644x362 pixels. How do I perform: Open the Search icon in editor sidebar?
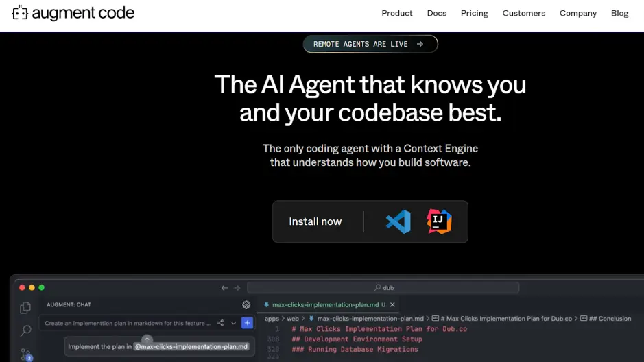pyautogui.click(x=25, y=330)
